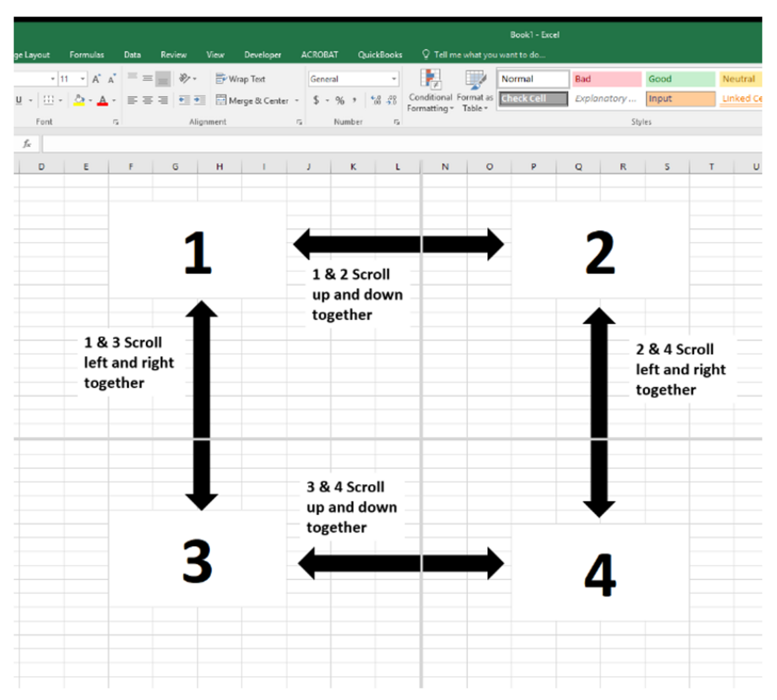Open the font size dropdown

[82, 79]
